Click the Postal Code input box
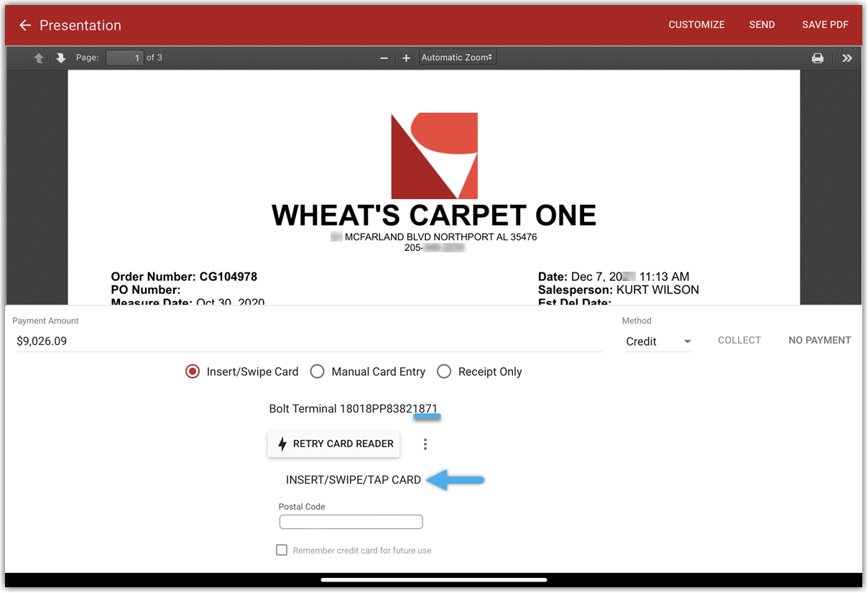868x593 pixels. click(x=351, y=522)
